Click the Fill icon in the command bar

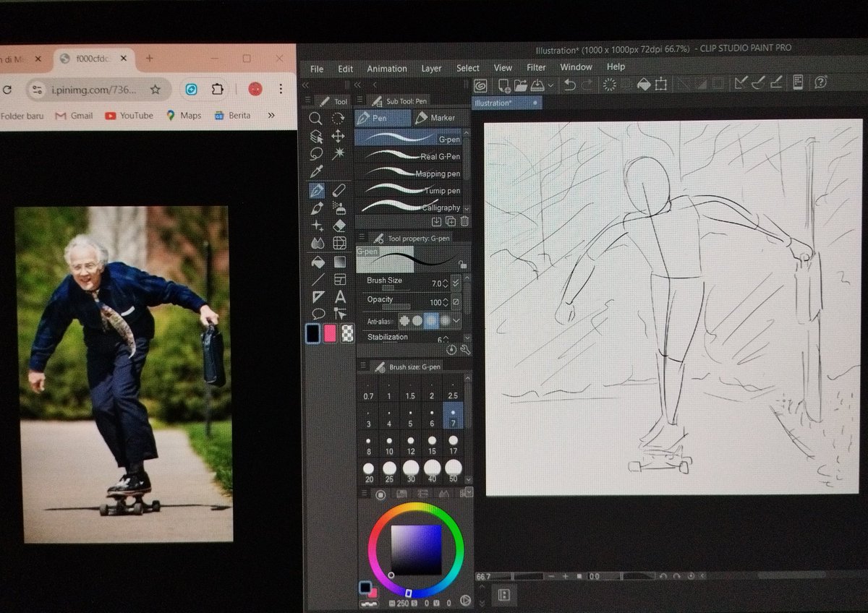[644, 85]
